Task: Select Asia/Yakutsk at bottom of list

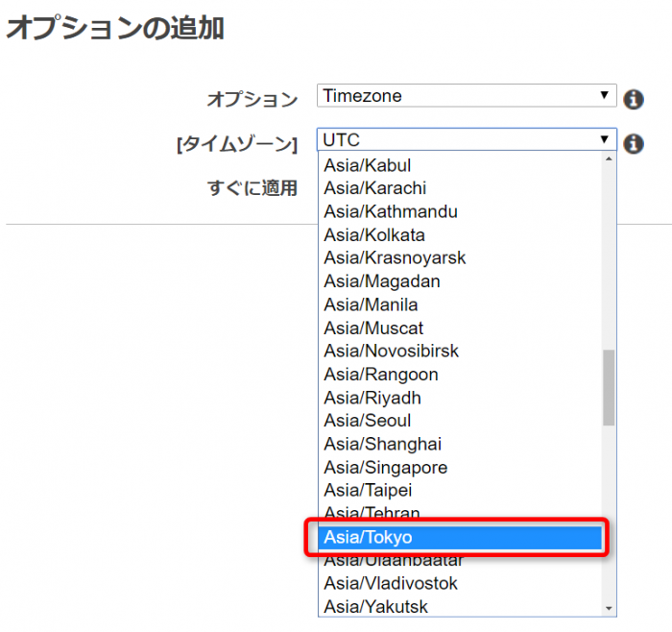Action: [x=460, y=607]
